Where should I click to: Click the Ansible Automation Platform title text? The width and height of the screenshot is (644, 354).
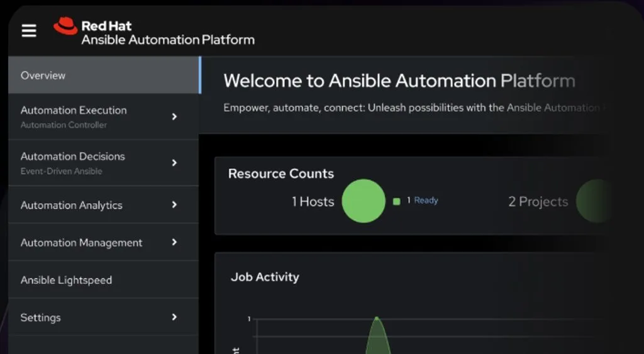coord(168,40)
